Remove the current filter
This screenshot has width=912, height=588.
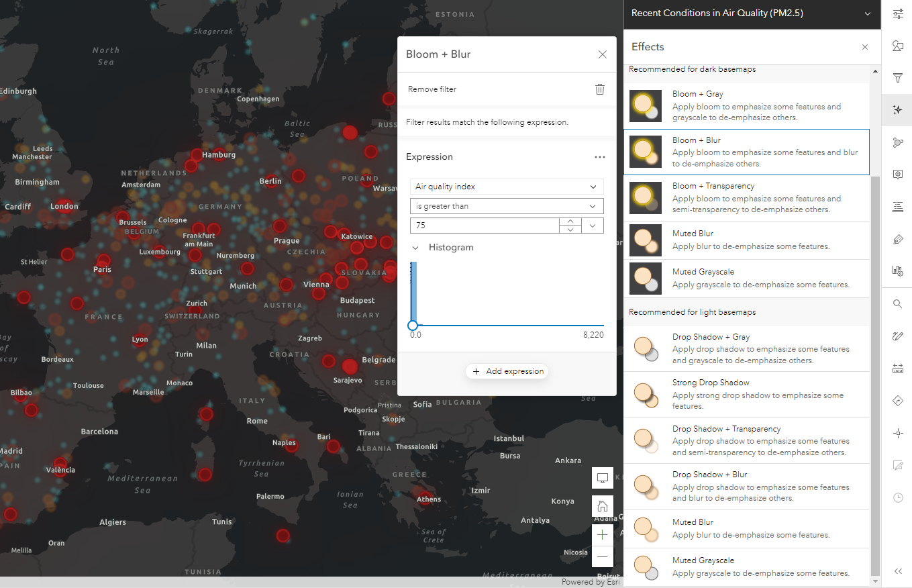[x=599, y=89]
